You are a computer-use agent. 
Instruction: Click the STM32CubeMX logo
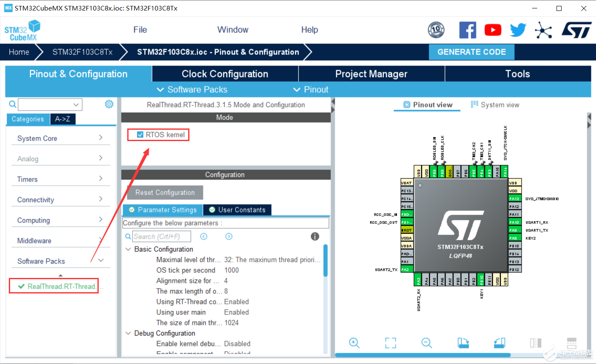(x=23, y=31)
